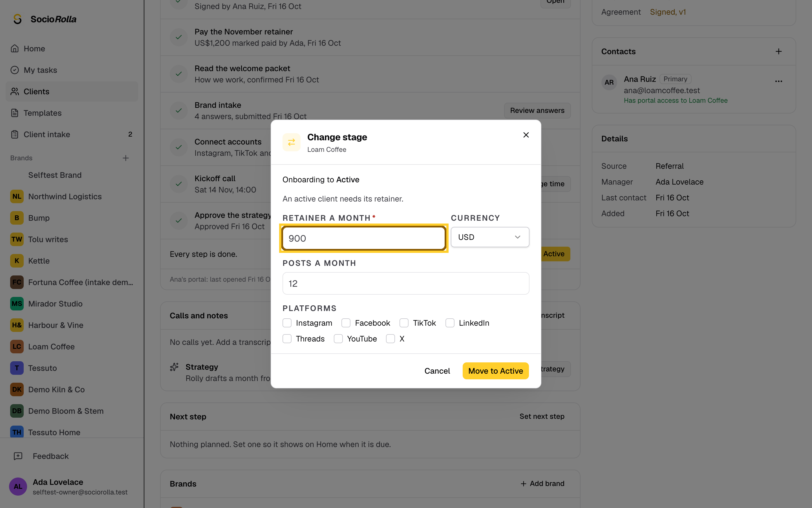Image resolution: width=812 pixels, height=508 pixels.
Task: Check the LinkedIn platform checkbox
Action: click(x=450, y=323)
